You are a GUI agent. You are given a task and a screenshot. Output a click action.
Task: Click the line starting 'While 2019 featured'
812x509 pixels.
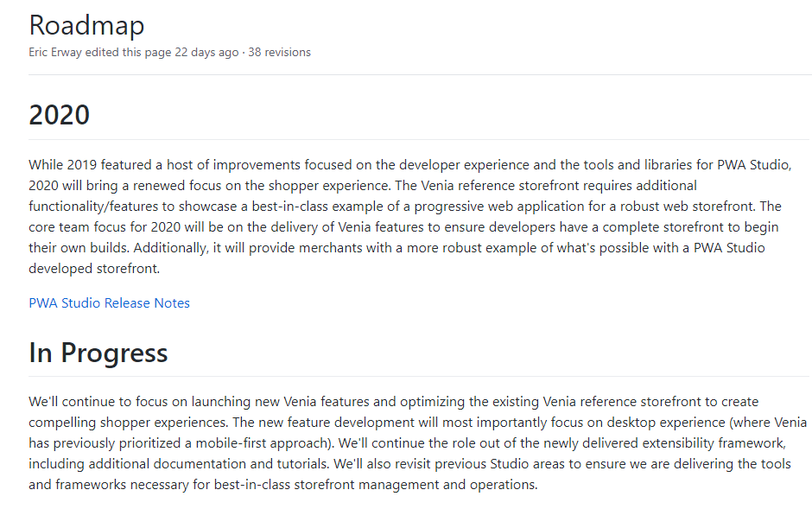(x=409, y=165)
